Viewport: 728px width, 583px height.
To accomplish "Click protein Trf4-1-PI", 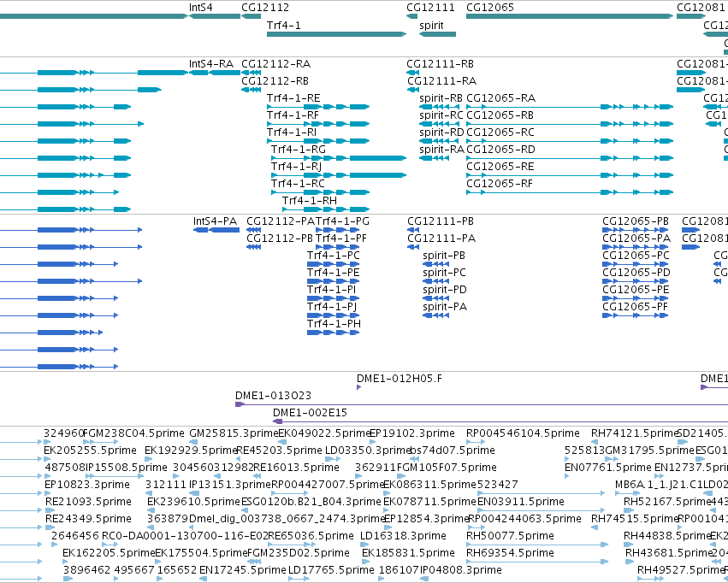I will pos(334,298).
